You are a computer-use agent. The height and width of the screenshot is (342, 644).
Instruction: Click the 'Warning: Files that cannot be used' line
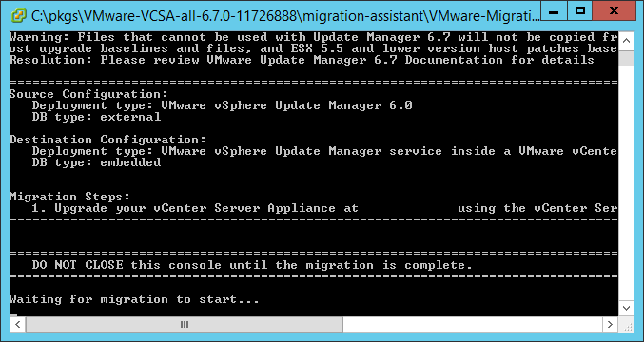point(313,37)
